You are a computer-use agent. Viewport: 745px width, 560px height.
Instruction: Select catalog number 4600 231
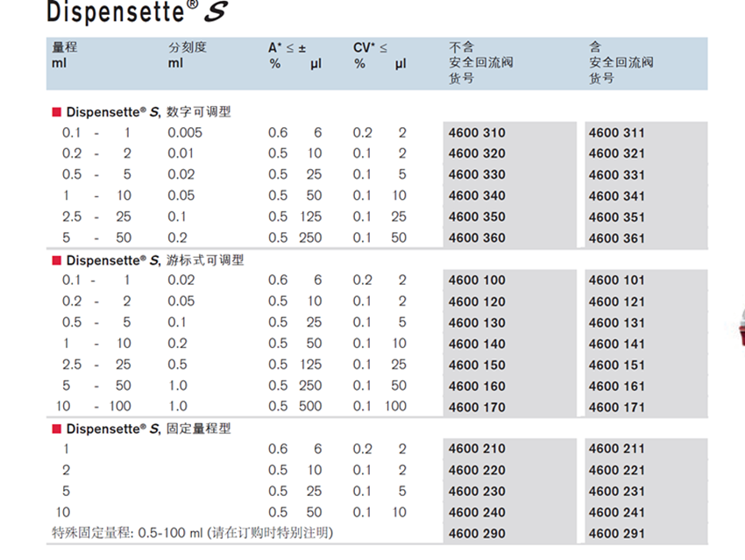(617, 492)
